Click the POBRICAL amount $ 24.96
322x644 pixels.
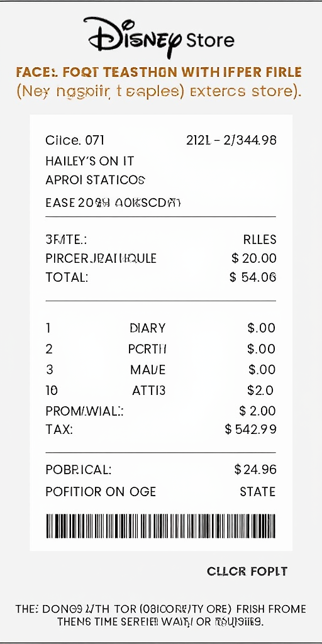[x=255, y=469]
